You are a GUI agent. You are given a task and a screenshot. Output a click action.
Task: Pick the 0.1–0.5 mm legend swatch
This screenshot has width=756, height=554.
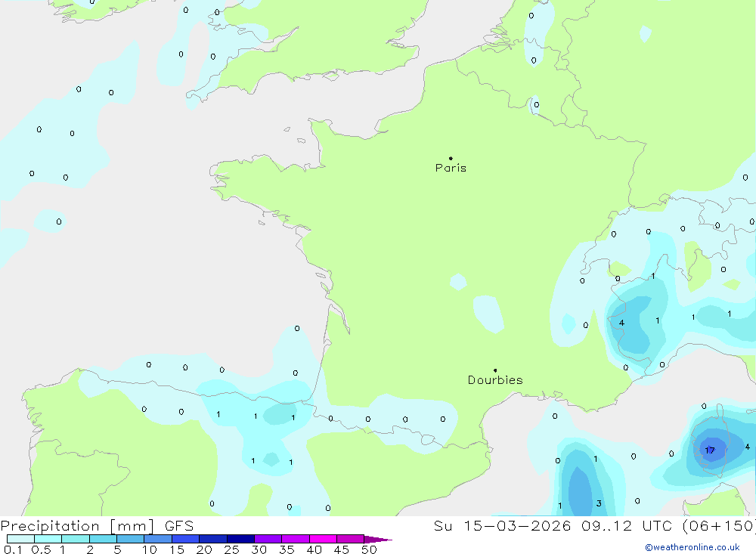(20, 539)
